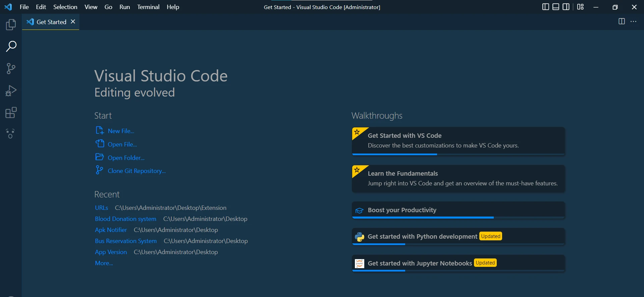Click Updated badge on Jupyter Notebooks
644x297 pixels.
(x=485, y=263)
